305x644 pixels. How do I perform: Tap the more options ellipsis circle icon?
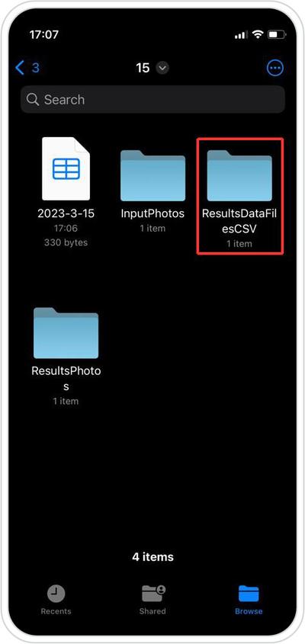click(275, 68)
